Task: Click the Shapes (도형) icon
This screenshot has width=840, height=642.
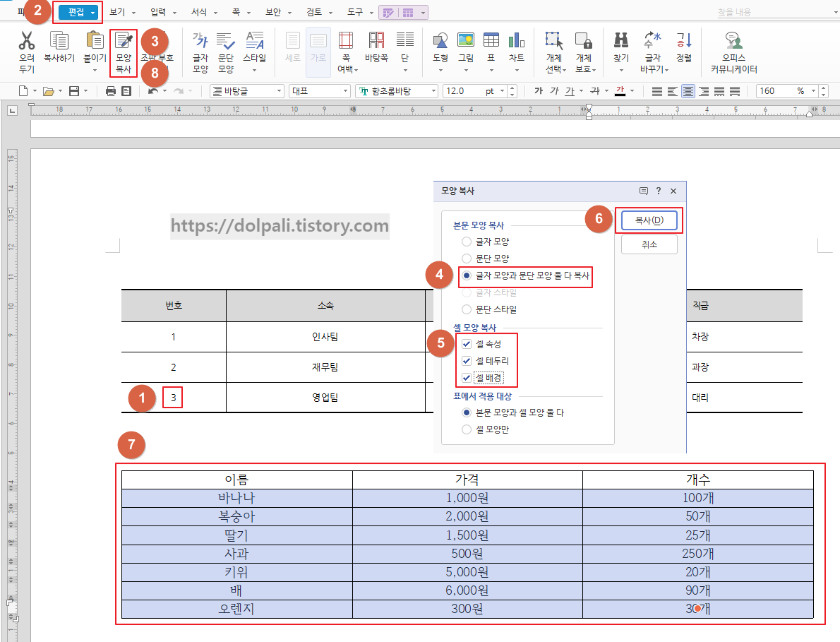Action: (440, 41)
